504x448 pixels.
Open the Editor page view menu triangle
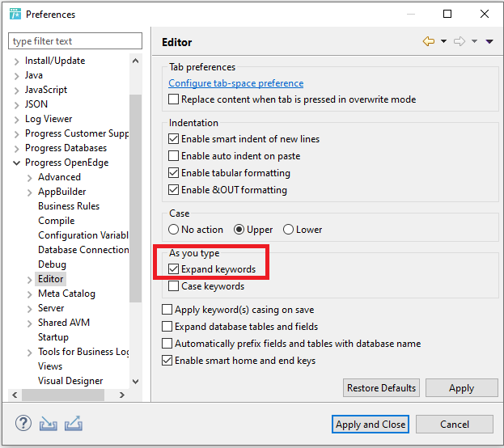click(489, 41)
